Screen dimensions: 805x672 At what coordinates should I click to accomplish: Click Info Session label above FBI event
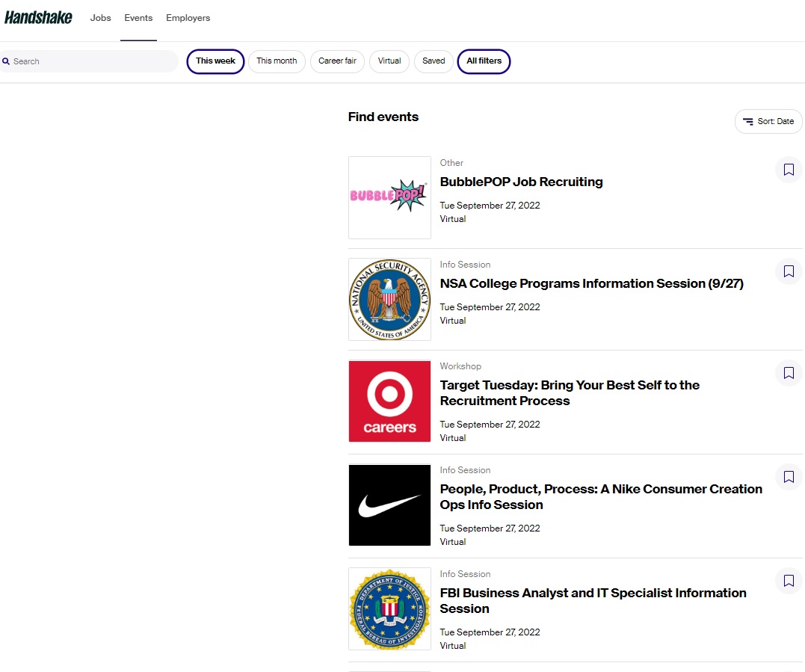click(465, 574)
